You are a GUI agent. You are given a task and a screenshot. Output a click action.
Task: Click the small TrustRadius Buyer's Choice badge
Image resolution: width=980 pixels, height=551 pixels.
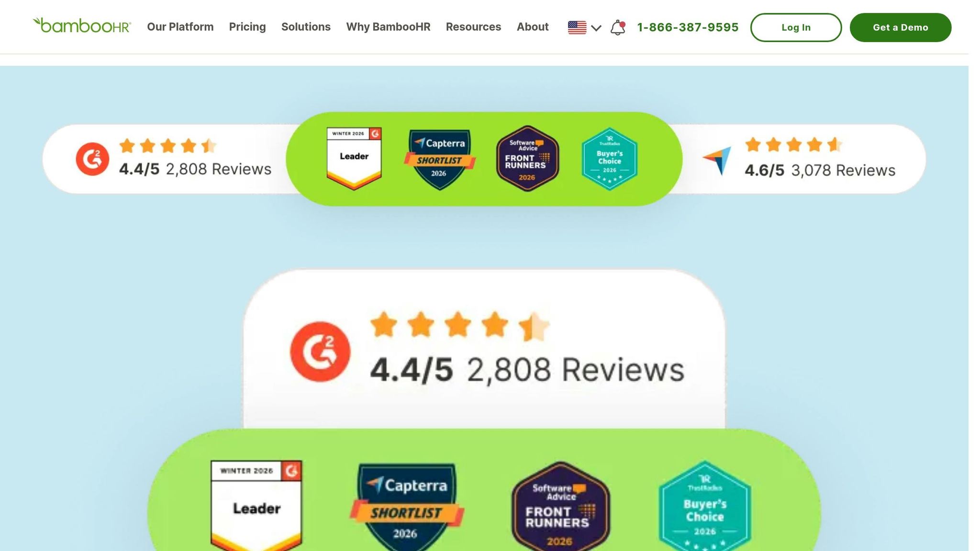pos(609,159)
